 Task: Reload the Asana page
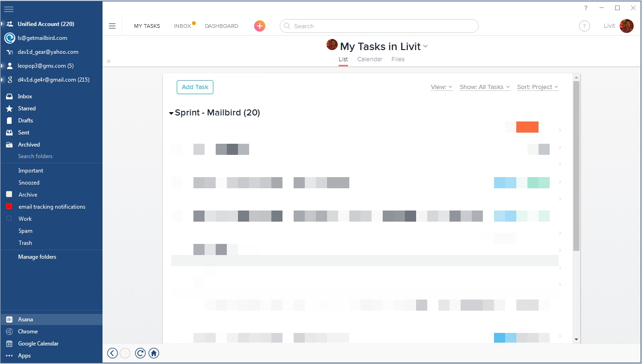[140, 353]
